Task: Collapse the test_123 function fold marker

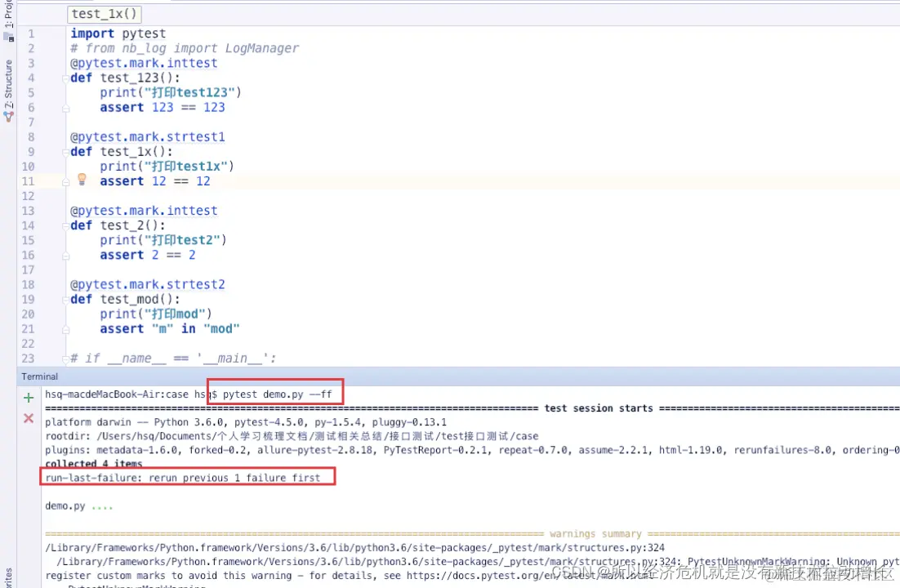Action: point(65,78)
